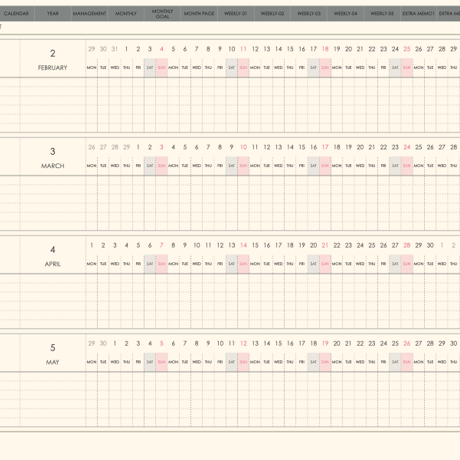Select Sunday 21 in the April row
Image resolution: width=460 pixels, height=460 pixels.
click(325, 245)
